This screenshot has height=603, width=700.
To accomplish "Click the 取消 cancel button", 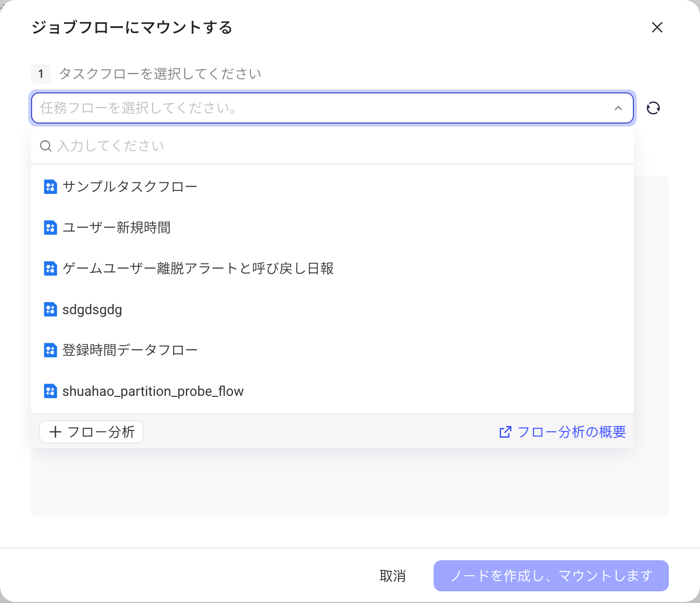I will pyautogui.click(x=393, y=576).
